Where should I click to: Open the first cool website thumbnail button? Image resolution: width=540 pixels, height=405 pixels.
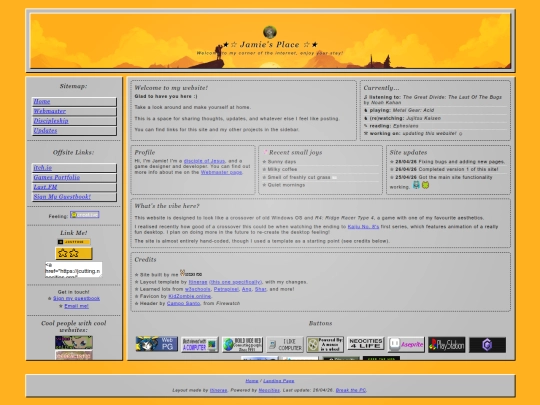[74, 342]
